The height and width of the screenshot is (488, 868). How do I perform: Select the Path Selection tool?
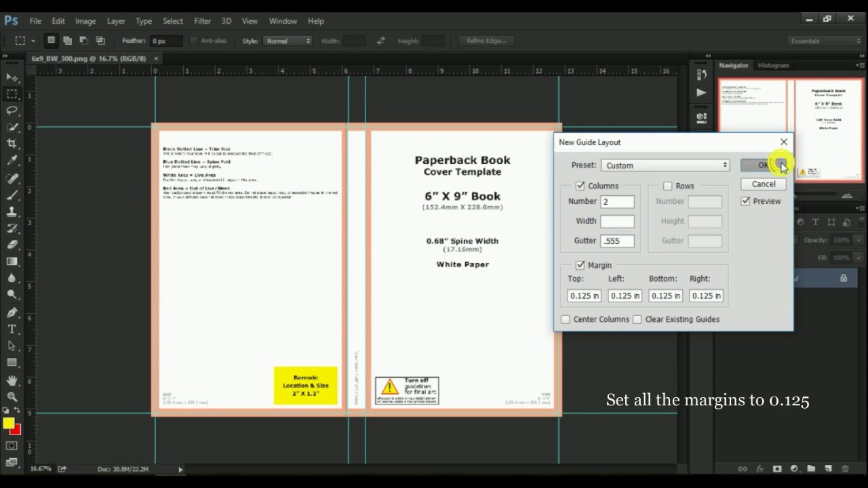click(12, 346)
